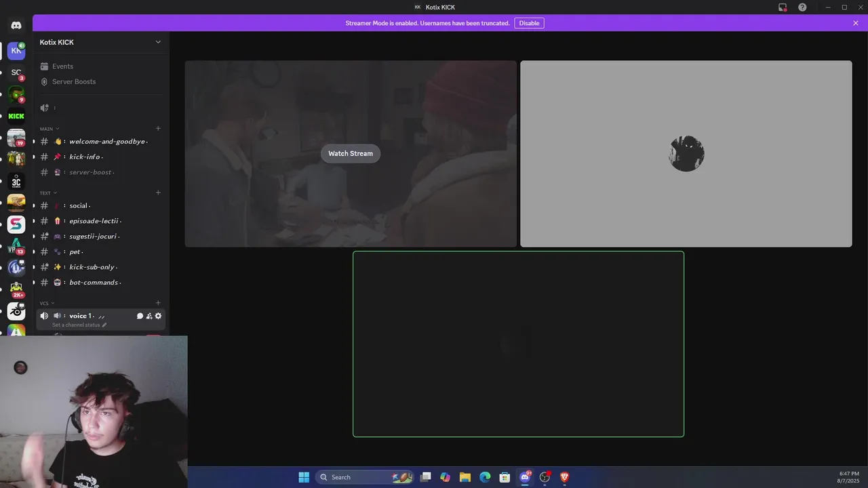Dismiss the Streamer Mode banner
The height and width of the screenshot is (488, 868).
click(x=856, y=23)
